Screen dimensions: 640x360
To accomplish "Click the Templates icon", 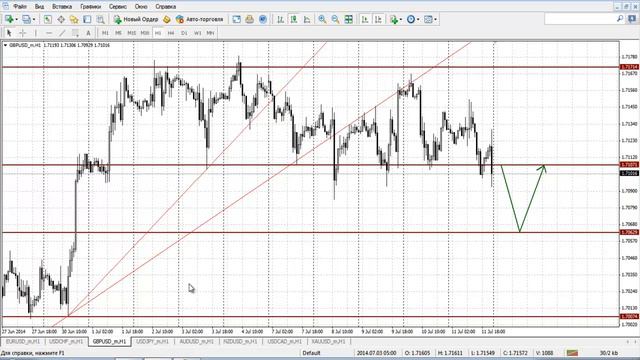I will pos(428,19).
